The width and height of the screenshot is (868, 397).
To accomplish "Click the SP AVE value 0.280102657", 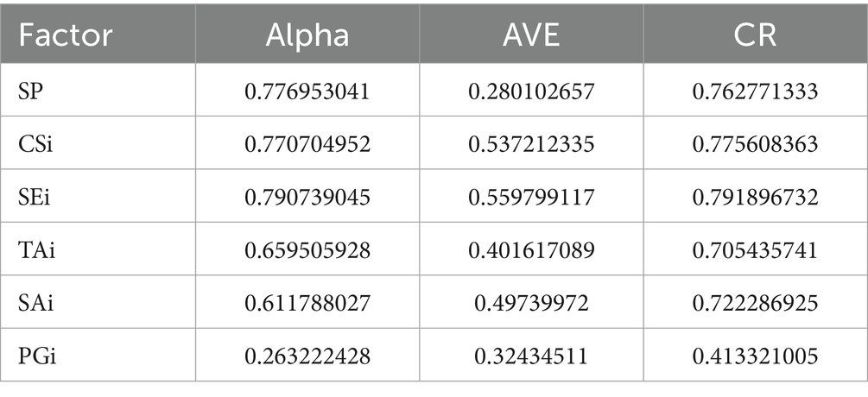I will (531, 90).
